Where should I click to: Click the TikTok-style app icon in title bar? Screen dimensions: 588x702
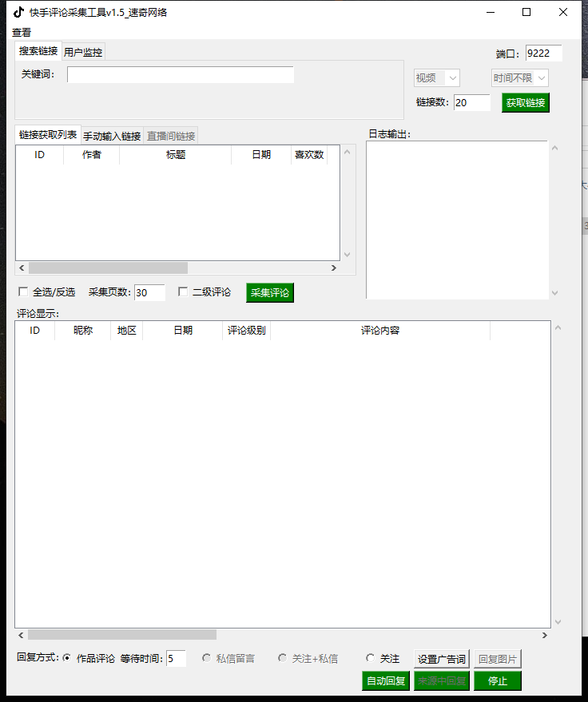point(18,12)
